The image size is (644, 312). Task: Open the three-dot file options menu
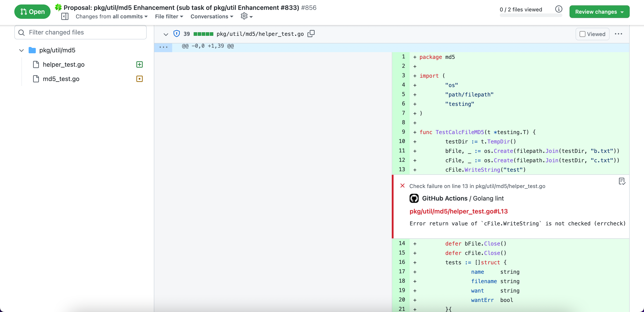619,34
